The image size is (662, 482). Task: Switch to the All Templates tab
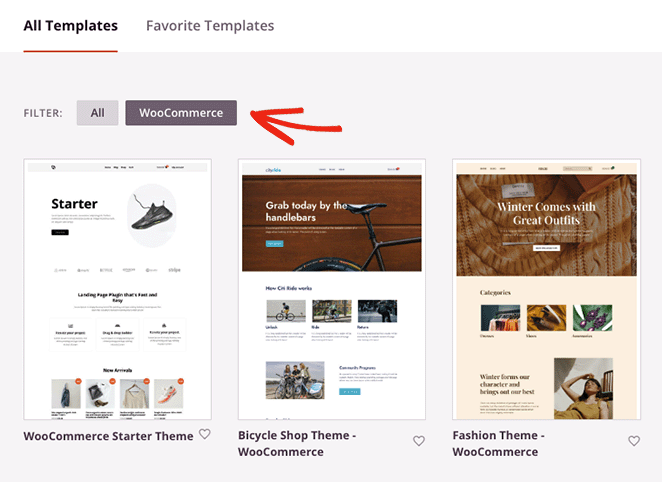click(70, 26)
